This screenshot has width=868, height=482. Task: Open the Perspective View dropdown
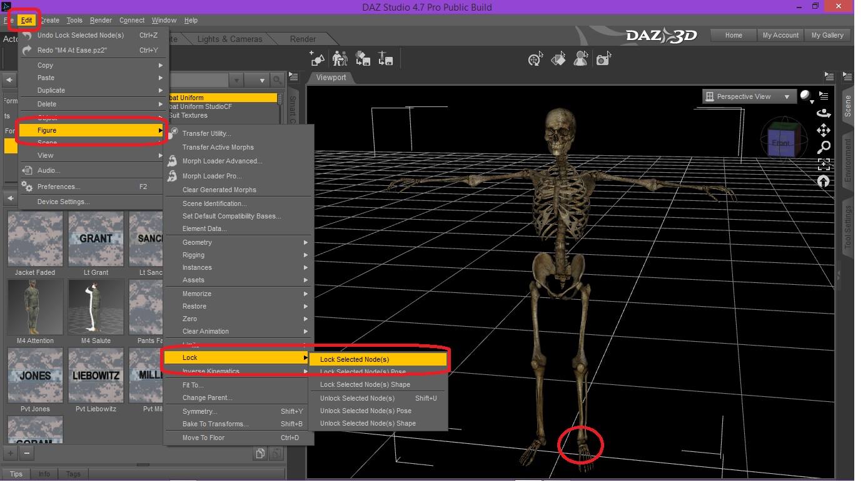click(748, 96)
